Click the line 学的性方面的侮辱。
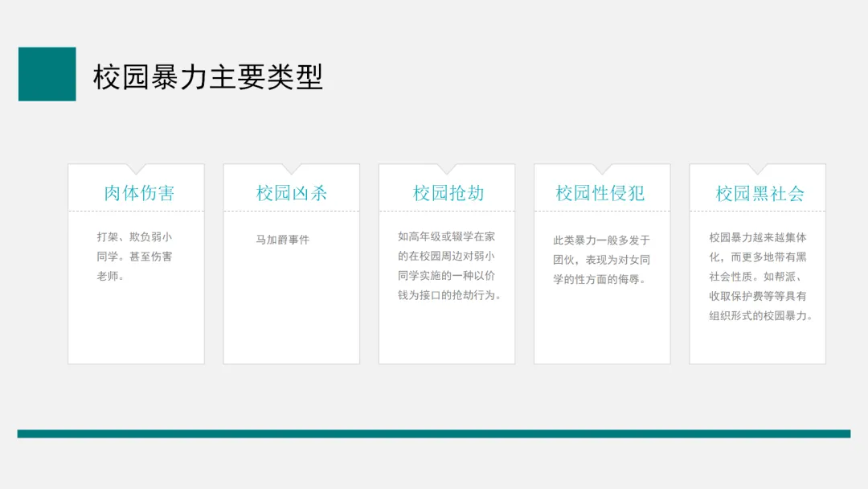This screenshot has width=868, height=489. click(600, 279)
